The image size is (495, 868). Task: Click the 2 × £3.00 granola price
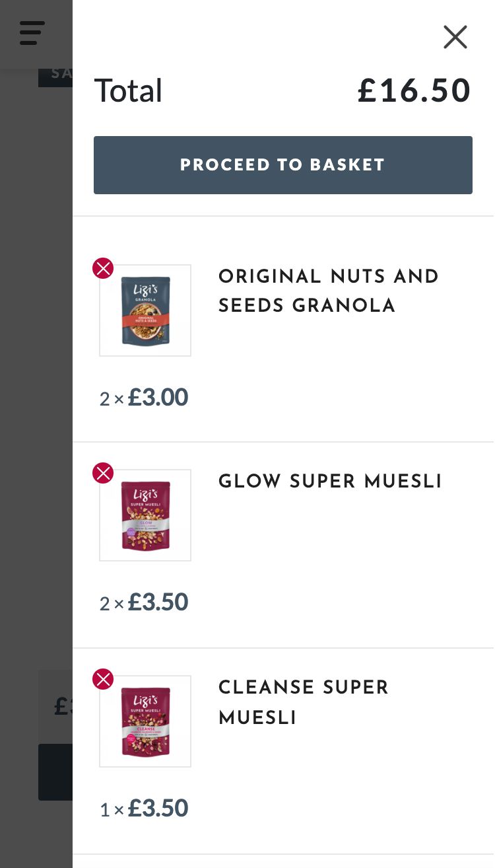click(144, 398)
